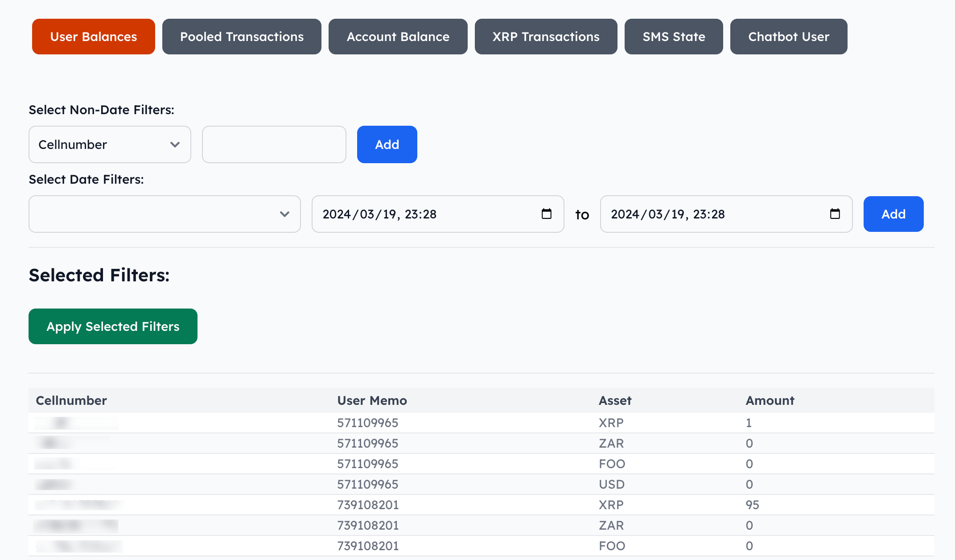Expand the Cellnumber filter dropdown
This screenshot has height=560, width=955.
pos(110,144)
